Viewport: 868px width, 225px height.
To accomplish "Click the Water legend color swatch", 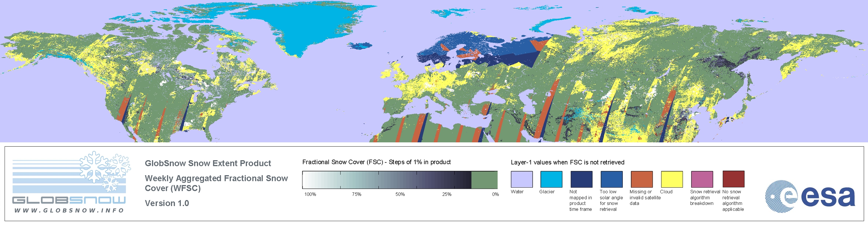I will pyautogui.click(x=522, y=179).
